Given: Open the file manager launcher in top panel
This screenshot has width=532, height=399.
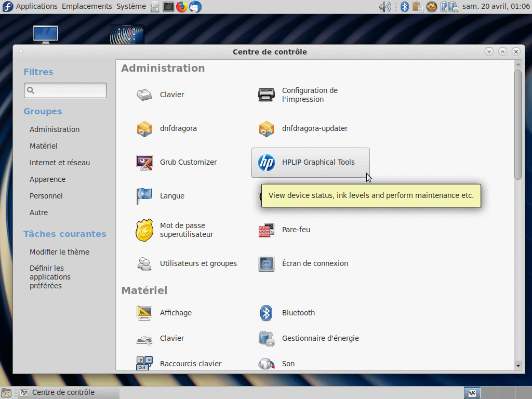Looking at the screenshot, I should coord(155,6).
